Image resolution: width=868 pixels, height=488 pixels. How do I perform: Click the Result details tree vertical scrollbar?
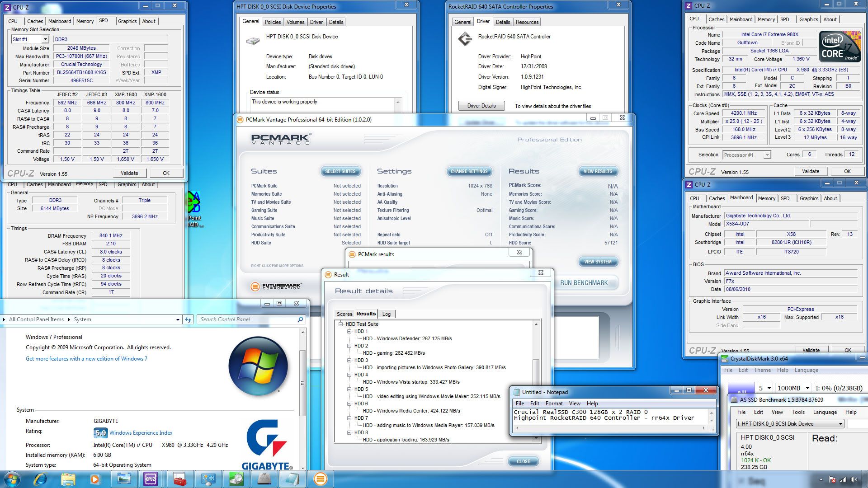click(536, 381)
